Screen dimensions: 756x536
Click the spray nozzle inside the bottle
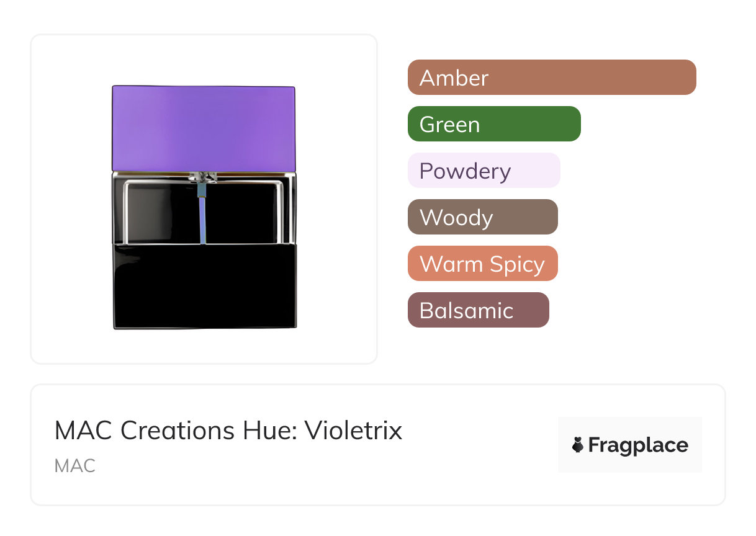(204, 179)
